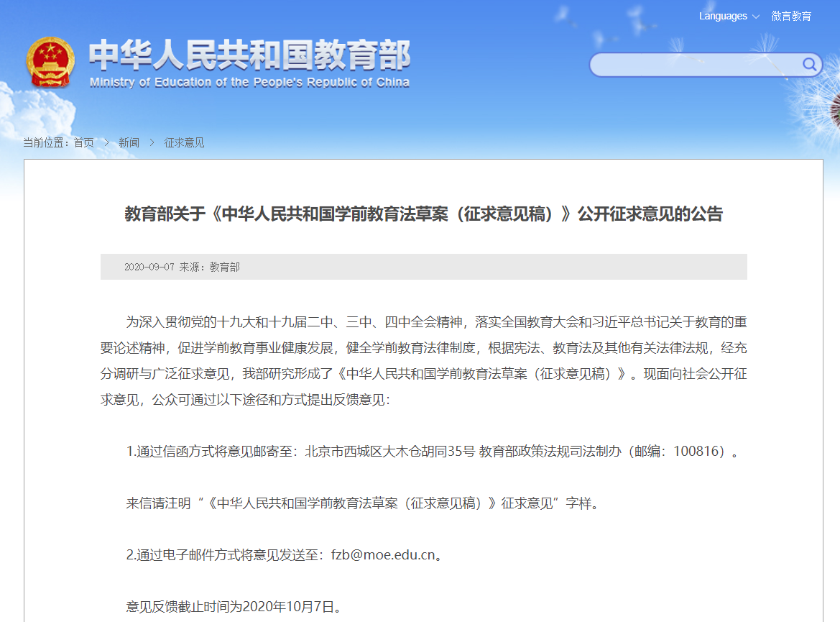Go to 首页 in the breadcrumb
The width and height of the screenshot is (840, 622).
point(84,142)
